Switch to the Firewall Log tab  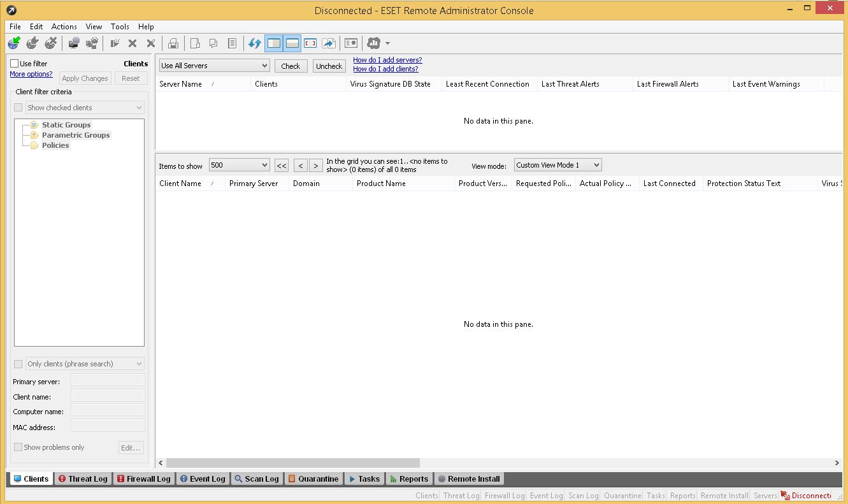tap(143, 479)
